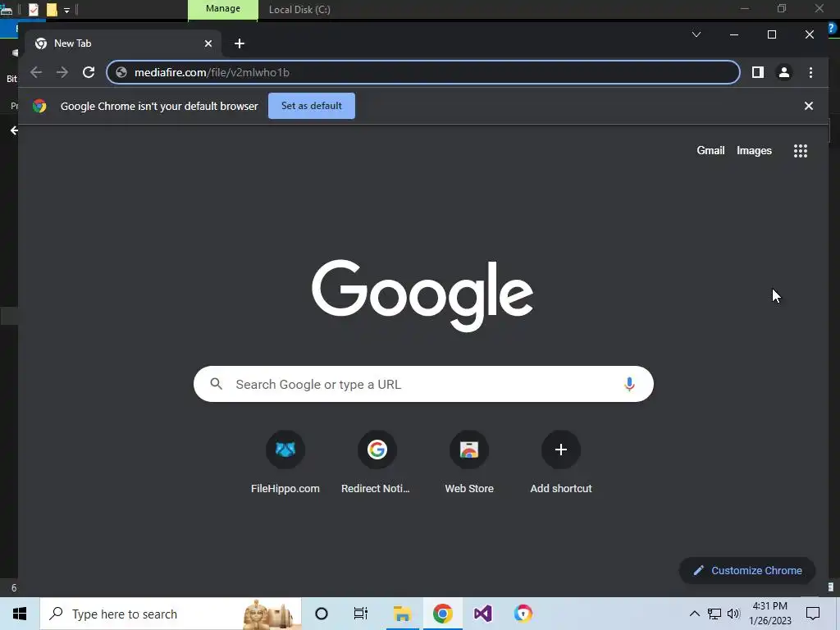
Task: Reload the page with refresh icon
Action: 89,72
